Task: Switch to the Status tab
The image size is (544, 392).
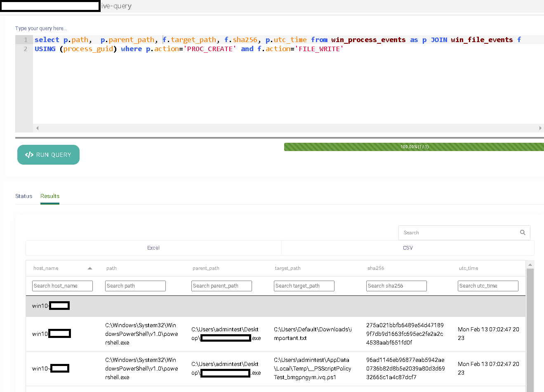Action: (x=24, y=196)
